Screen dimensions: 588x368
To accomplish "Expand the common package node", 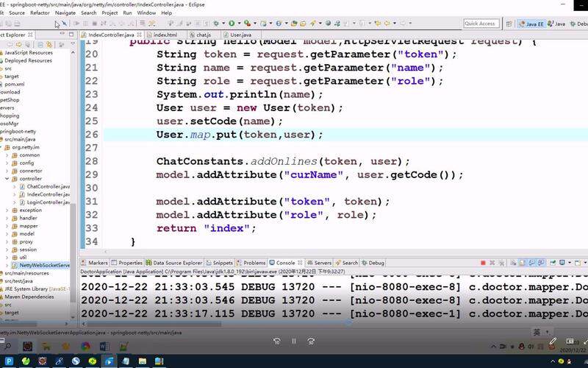I will point(7,155).
